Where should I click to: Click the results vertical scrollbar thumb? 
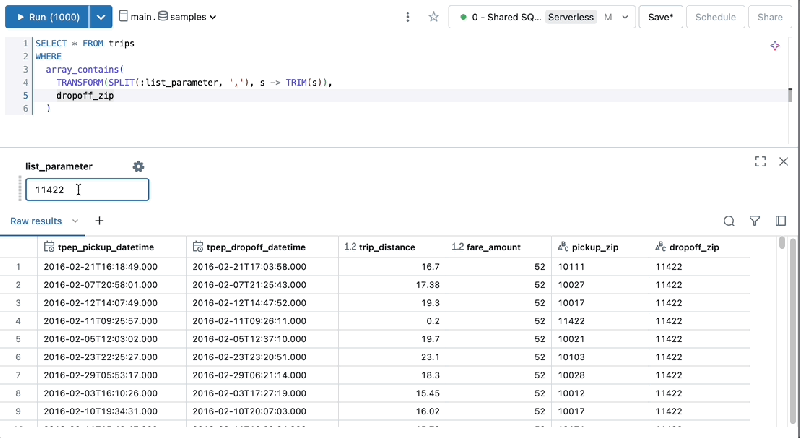(x=782, y=243)
